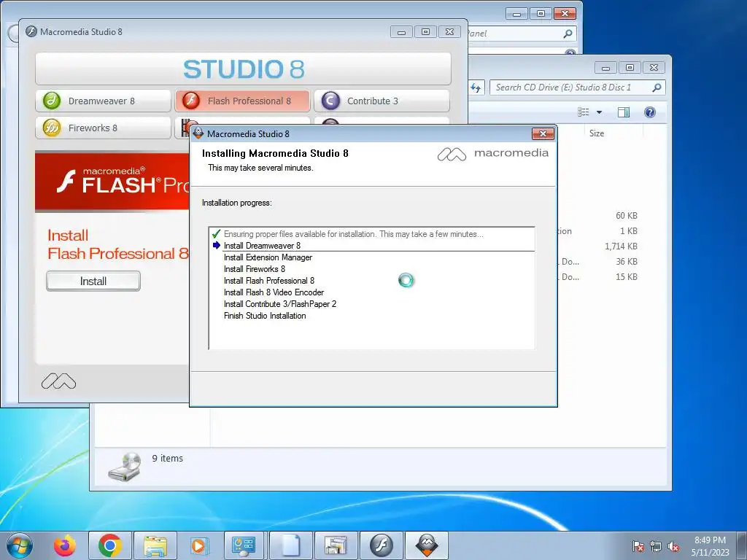Select the Dreamweaver 8 product button

103,101
